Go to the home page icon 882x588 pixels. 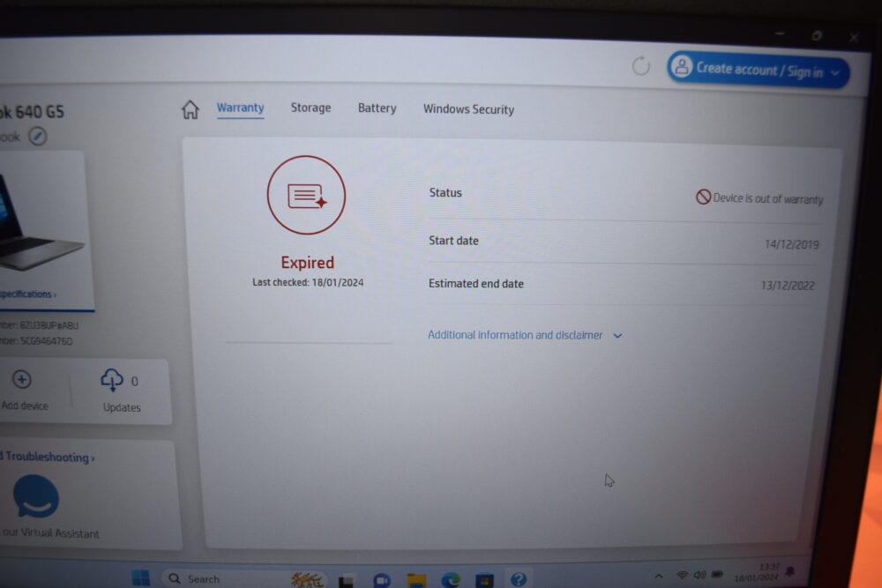[191, 109]
